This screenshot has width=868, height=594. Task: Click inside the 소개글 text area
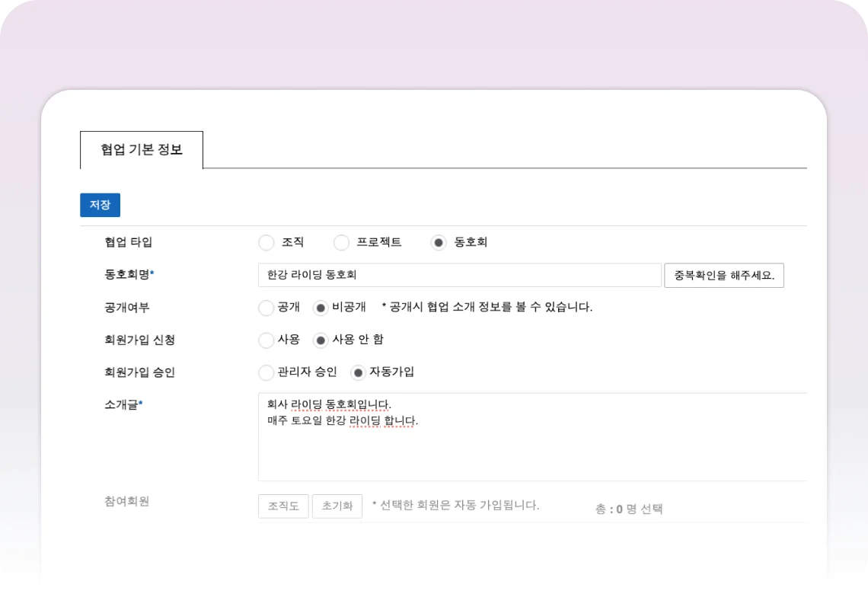tap(531, 445)
